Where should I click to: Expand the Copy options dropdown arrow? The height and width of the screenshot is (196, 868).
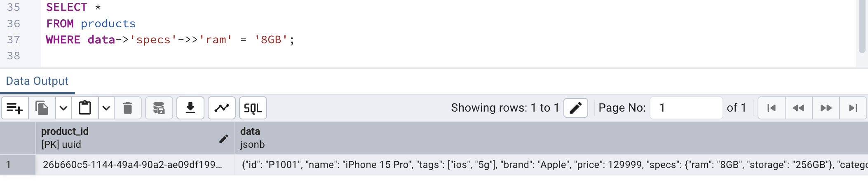[63, 108]
